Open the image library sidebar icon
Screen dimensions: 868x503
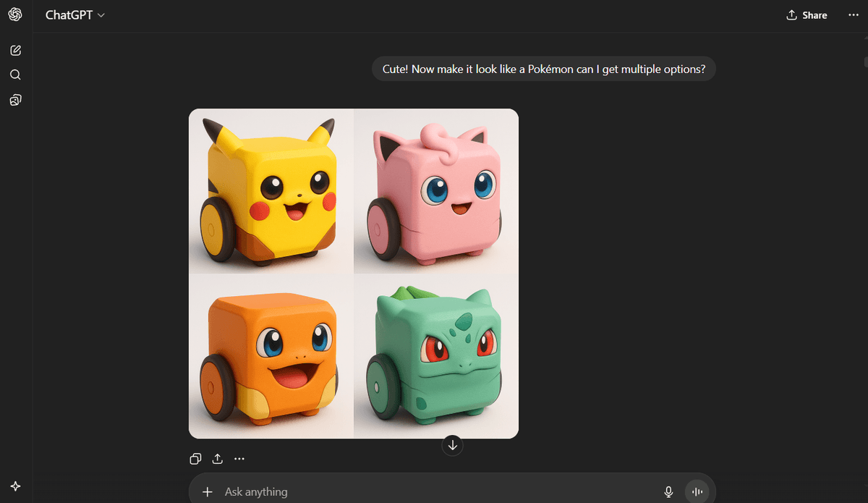15,100
